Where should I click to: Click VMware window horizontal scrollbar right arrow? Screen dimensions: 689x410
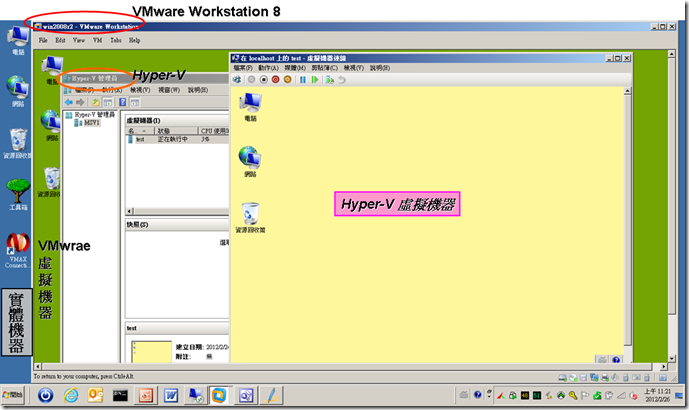pyautogui.click(x=664, y=366)
